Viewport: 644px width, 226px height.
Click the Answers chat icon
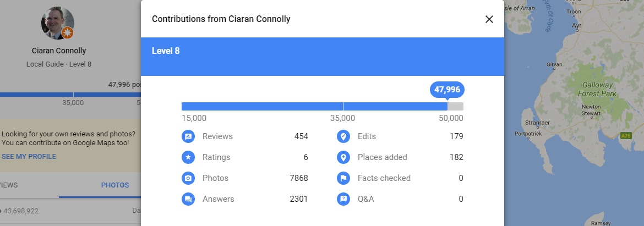point(188,199)
